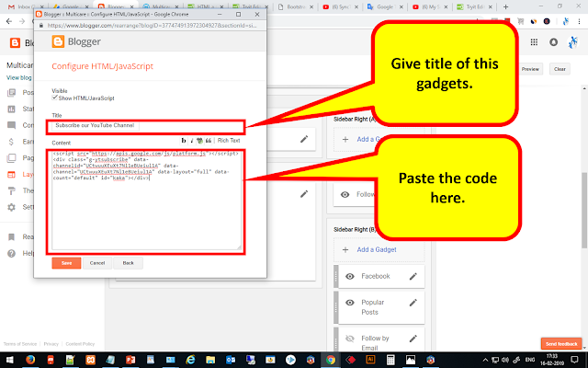Click the plus icon in Sidebar Right (A)
This screenshot has height=368, width=588.
[x=345, y=139]
